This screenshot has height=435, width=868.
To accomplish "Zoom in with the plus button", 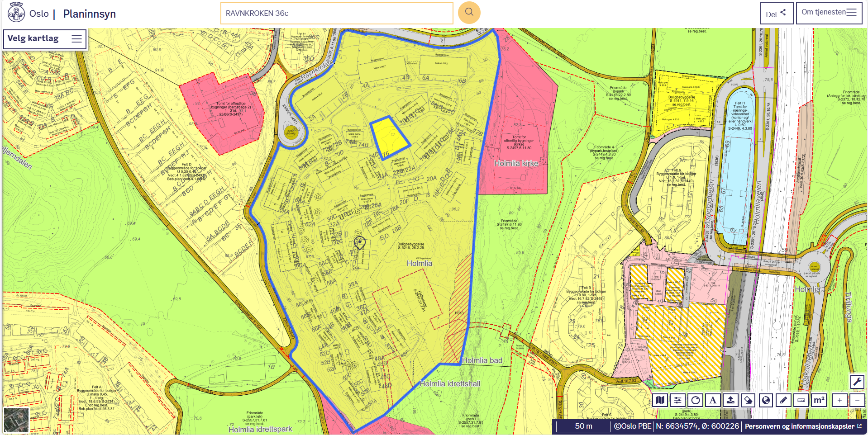I will [839, 400].
